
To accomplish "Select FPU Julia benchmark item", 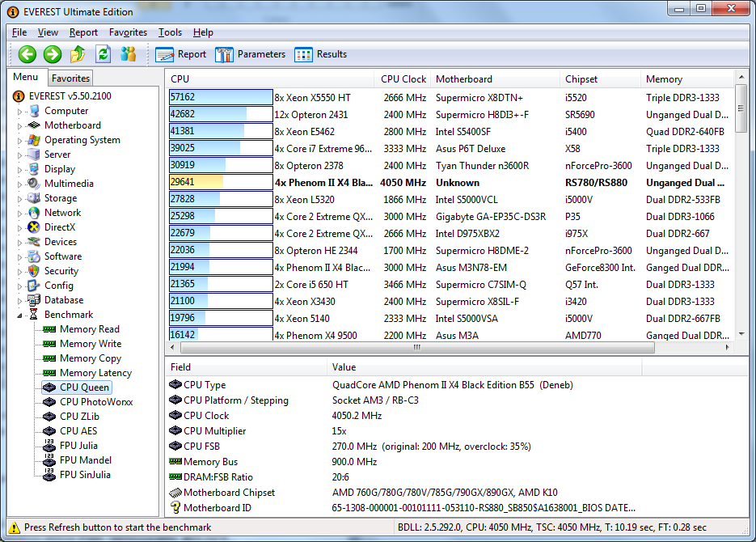I will [78, 446].
